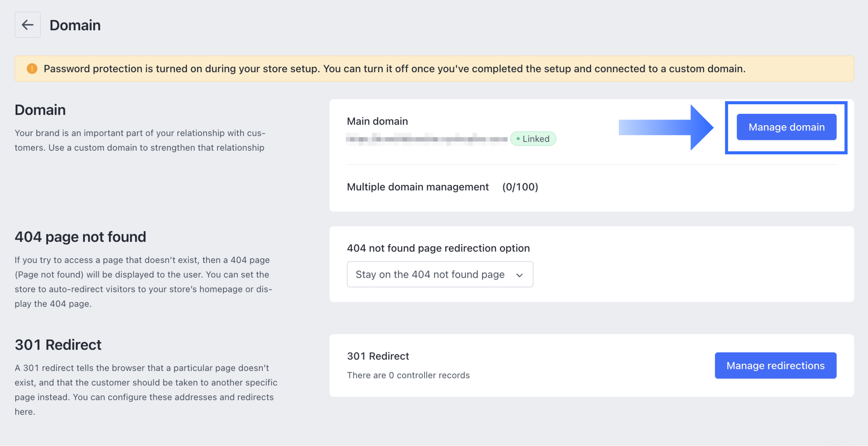868x446 pixels.
Task: Click Manage redirections for 301 Redirect
Action: [x=775, y=365]
